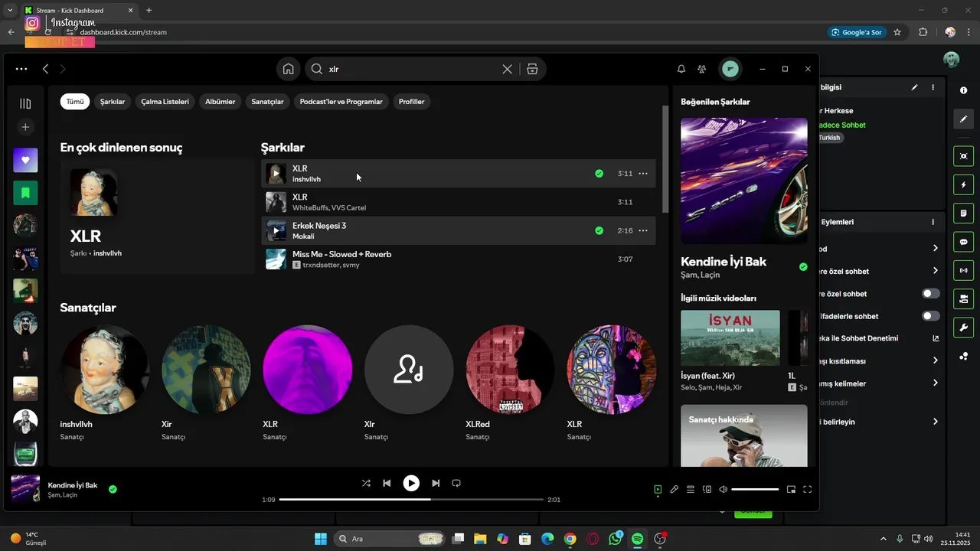Image resolution: width=980 pixels, height=551 pixels.
Task: Open XLRed artist profile
Action: [510, 370]
